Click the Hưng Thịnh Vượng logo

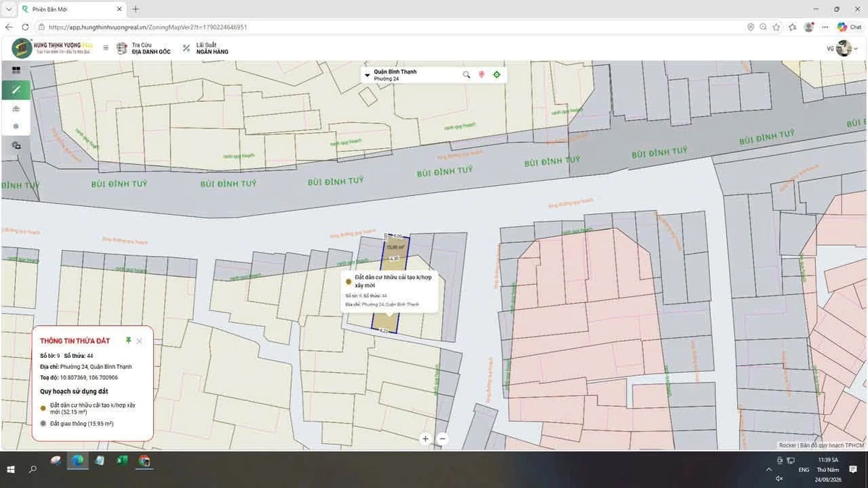(53, 48)
